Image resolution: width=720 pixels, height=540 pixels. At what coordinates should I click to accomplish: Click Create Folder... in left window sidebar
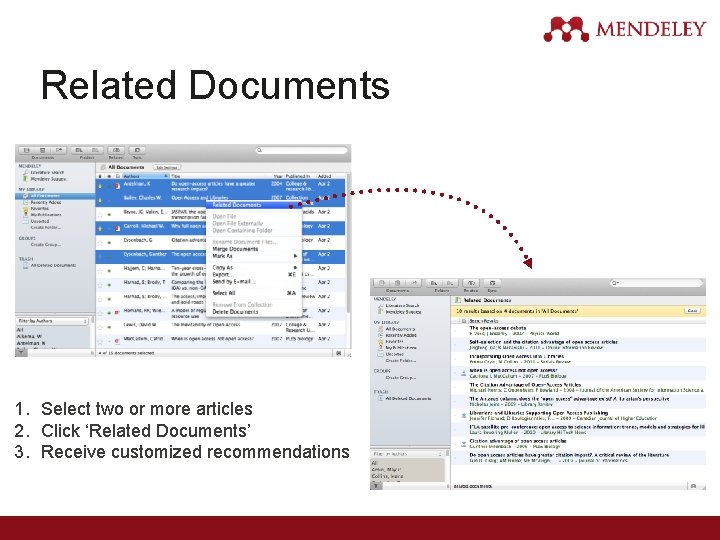pyautogui.click(x=45, y=227)
